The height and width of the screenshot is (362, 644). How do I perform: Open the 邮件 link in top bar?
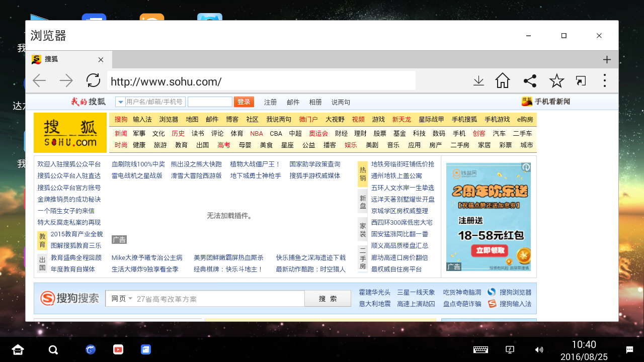(293, 102)
